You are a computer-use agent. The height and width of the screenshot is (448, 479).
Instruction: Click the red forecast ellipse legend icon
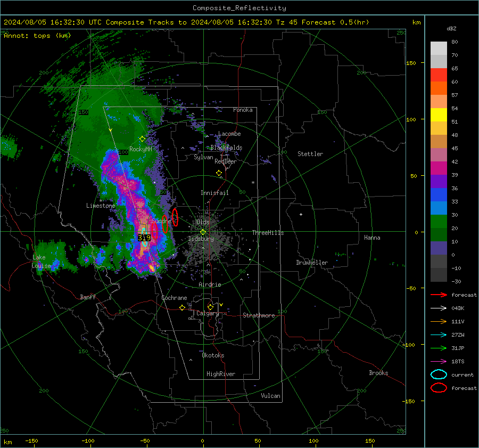coord(439,388)
